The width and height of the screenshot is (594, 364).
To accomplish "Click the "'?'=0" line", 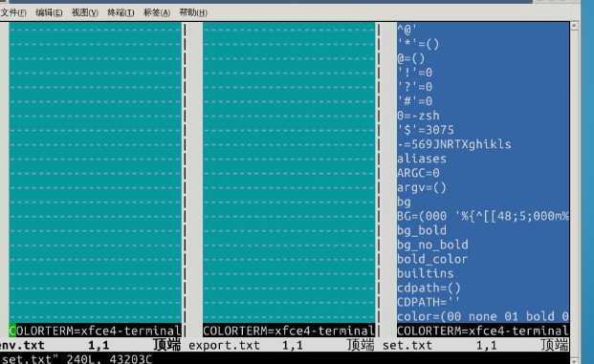I will click(x=415, y=87).
